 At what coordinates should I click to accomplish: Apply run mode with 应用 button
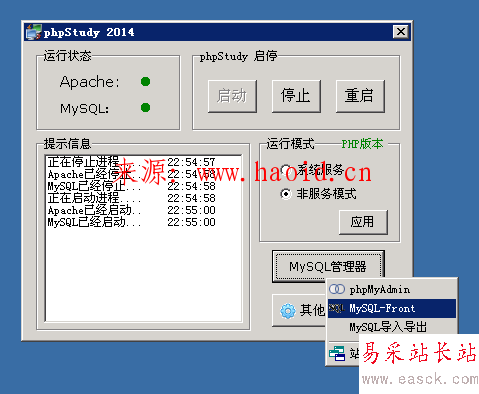363,222
